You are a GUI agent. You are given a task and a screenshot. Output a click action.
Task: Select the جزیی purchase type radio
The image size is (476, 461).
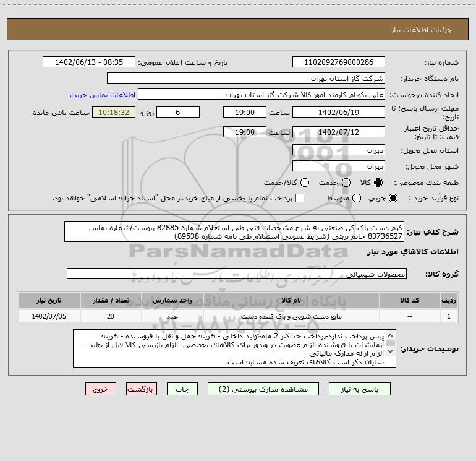[393, 198]
